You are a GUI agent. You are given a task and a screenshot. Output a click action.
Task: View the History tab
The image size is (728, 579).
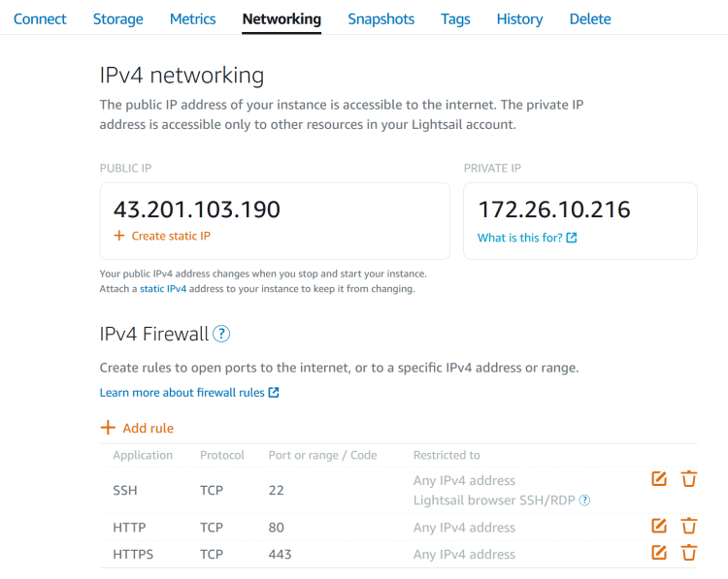[519, 18]
